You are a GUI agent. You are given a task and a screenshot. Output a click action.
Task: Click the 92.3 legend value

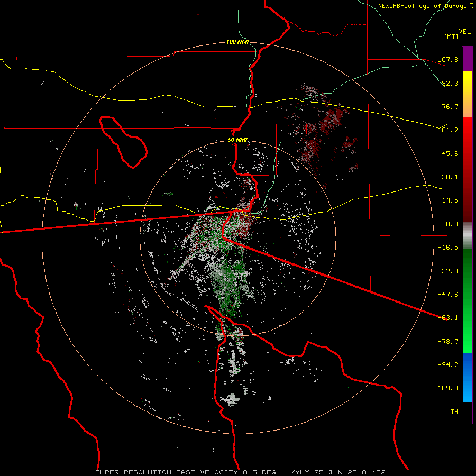point(450,83)
